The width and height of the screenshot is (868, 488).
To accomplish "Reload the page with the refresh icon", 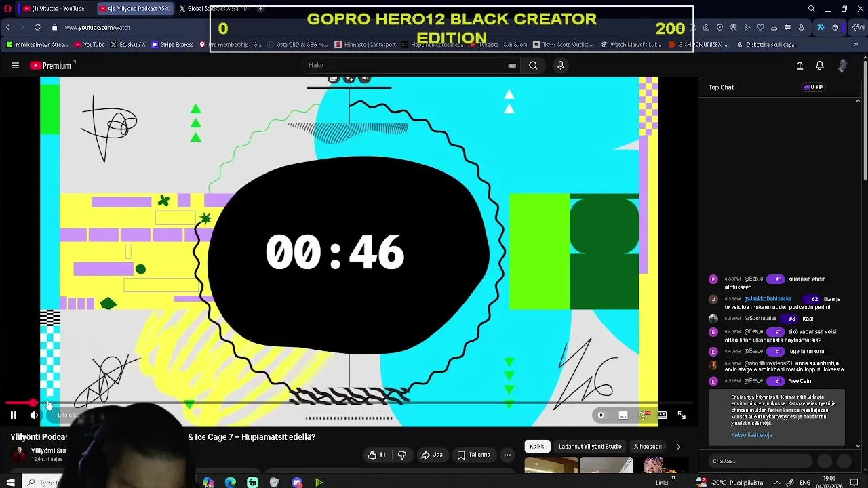I will point(37,28).
